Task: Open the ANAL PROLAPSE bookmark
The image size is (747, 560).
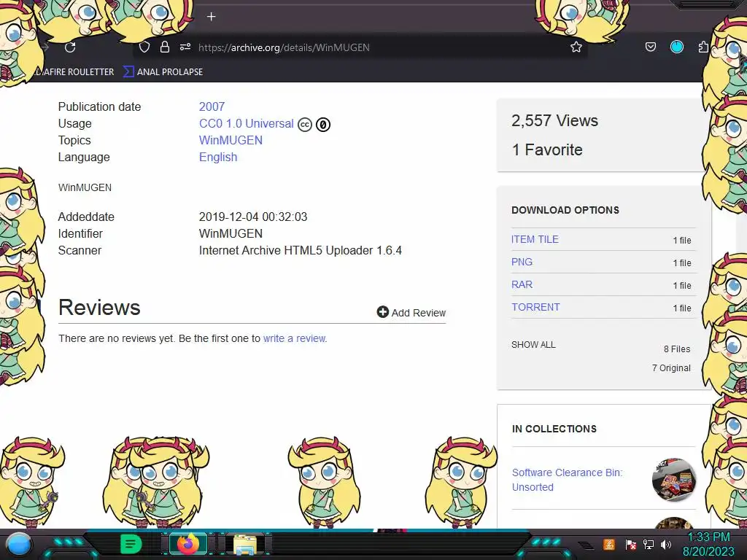Action: [163, 72]
